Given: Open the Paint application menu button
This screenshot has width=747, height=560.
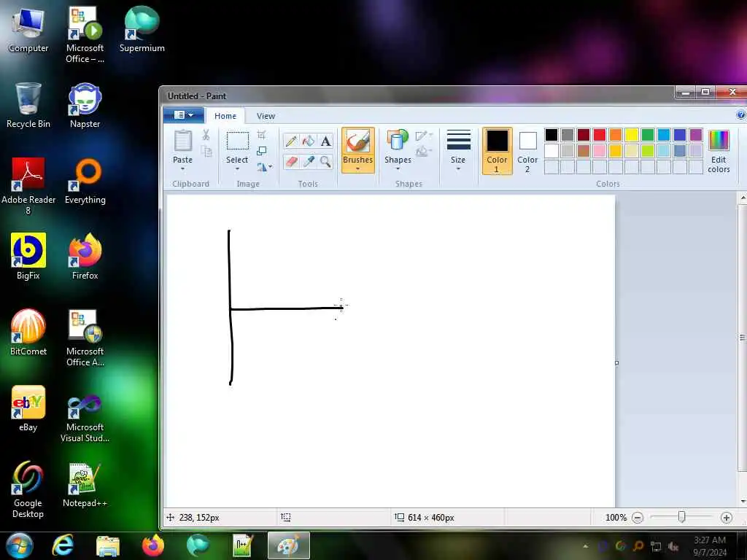Looking at the screenshot, I should (x=184, y=114).
